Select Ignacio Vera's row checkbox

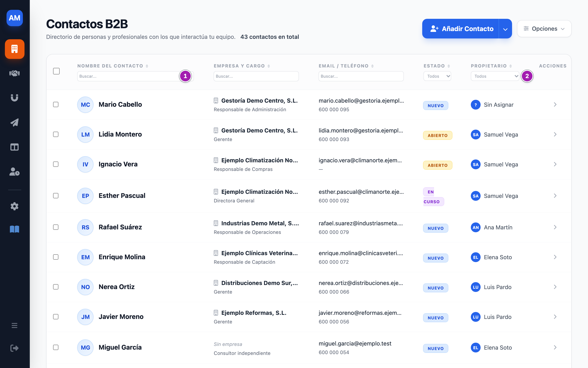pos(56,164)
